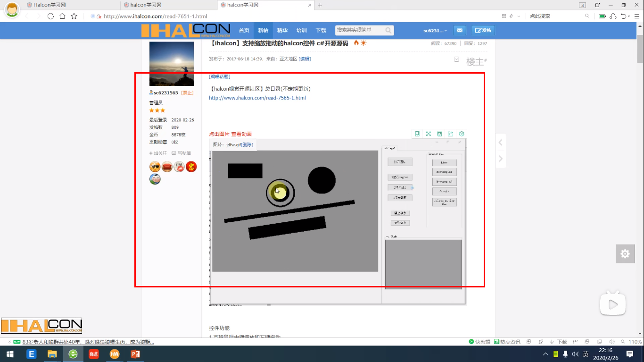Click the browser home icon

point(62,16)
